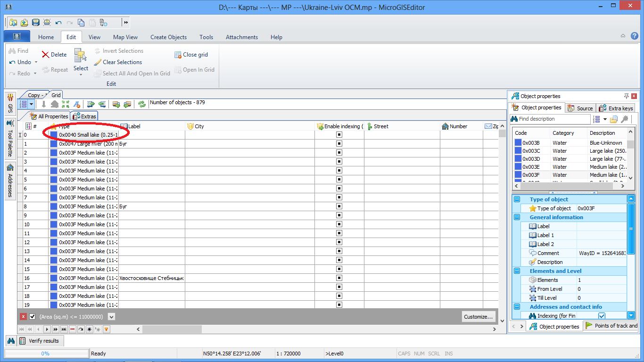
Task: Click the Clear Selections brush icon
Action: click(x=98, y=62)
